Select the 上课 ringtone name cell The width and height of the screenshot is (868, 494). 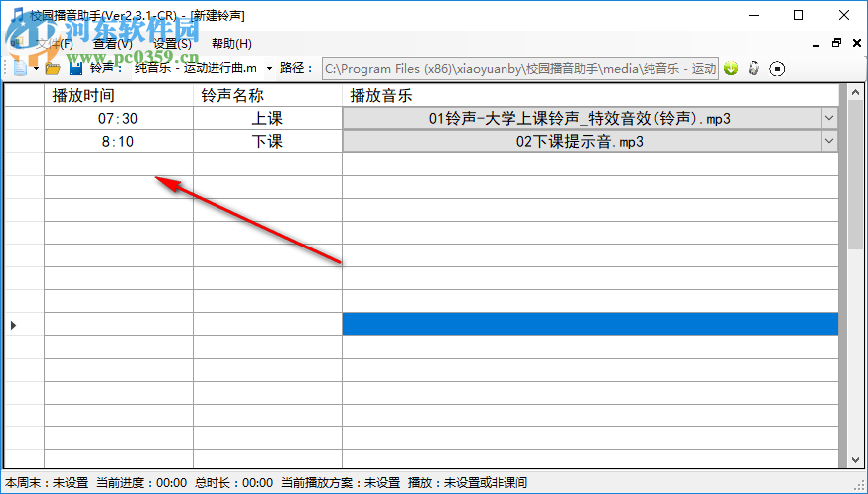pos(267,118)
